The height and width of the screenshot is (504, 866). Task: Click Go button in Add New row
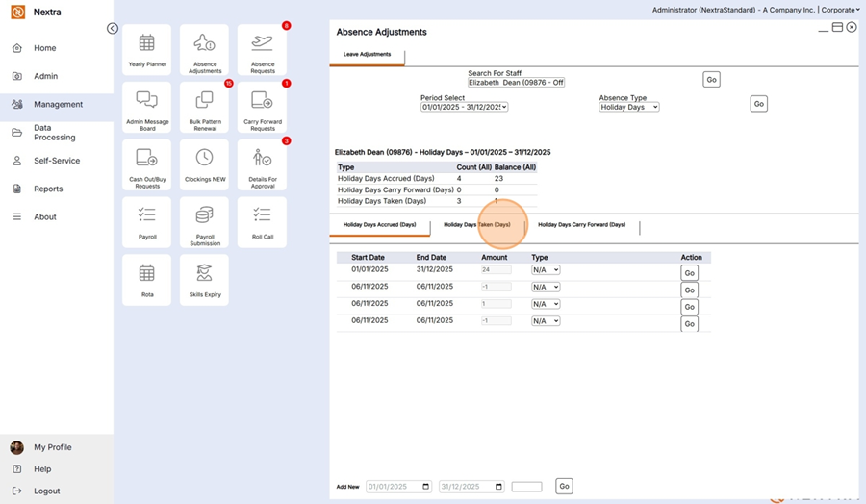pos(564,487)
